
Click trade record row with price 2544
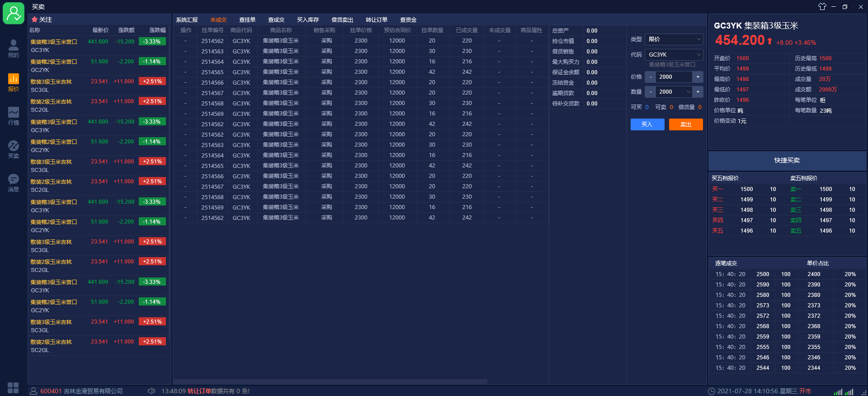pos(787,368)
